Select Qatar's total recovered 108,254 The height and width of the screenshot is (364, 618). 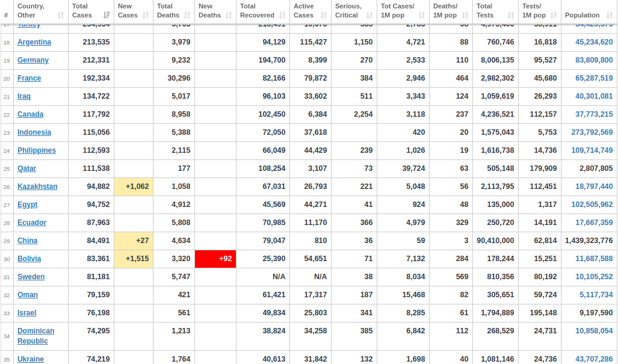point(272,168)
